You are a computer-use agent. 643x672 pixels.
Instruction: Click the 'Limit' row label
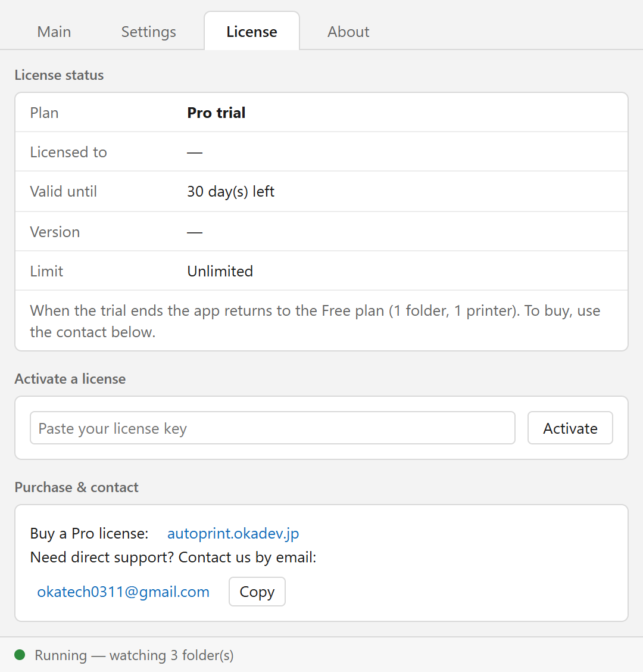46,271
